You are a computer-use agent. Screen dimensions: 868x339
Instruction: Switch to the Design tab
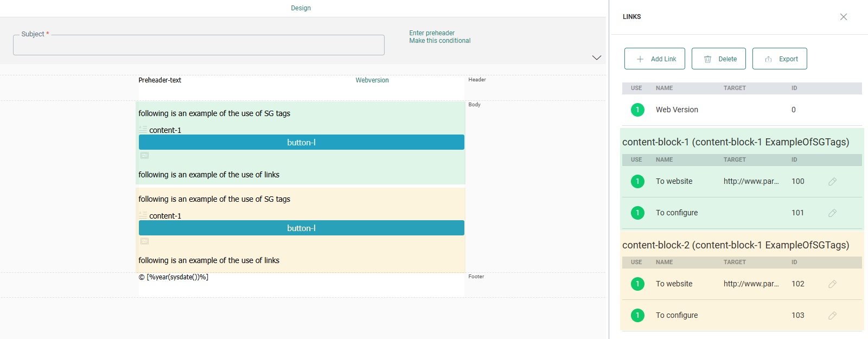click(x=301, y=8)
